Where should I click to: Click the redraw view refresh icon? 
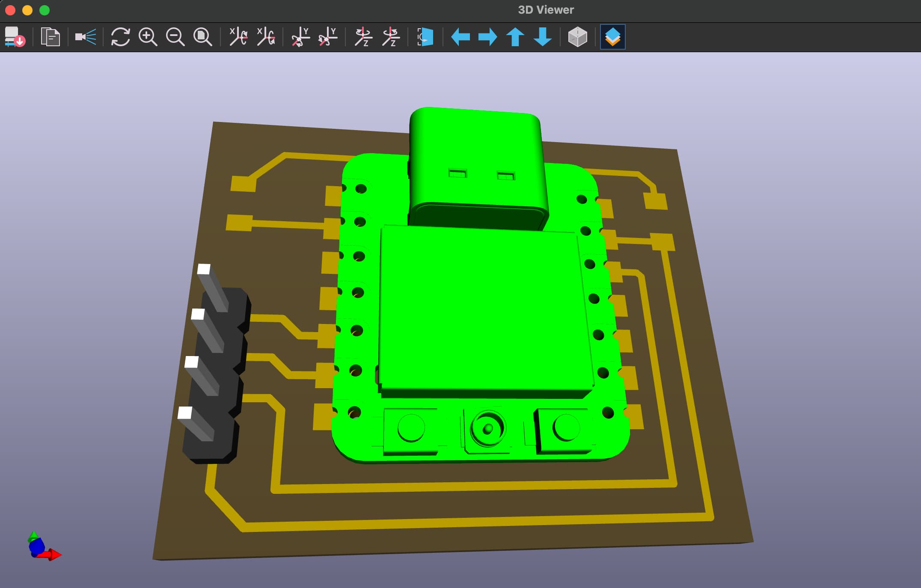[120, 37]
